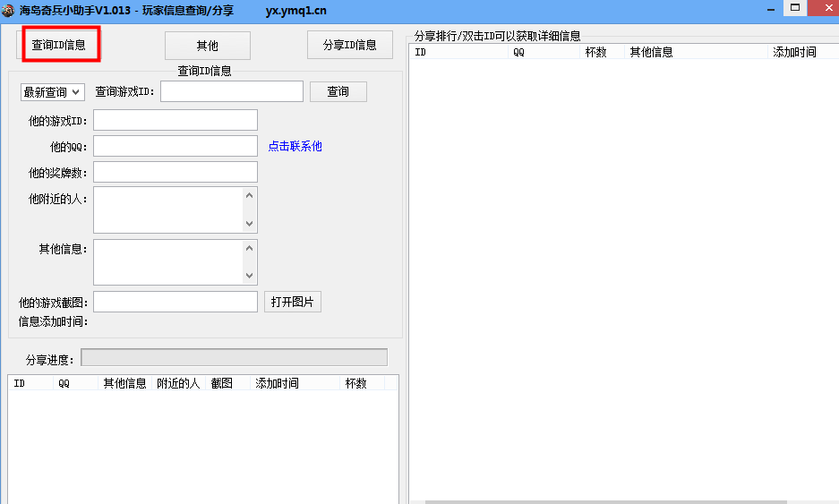Expand the 最新查询 dropdown
Screen dimensions: 839x504
53,92
